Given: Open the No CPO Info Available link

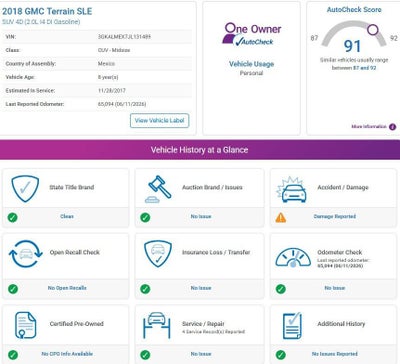Looking at the screenshot, I should pyautogui.click(x=67, y=354).
